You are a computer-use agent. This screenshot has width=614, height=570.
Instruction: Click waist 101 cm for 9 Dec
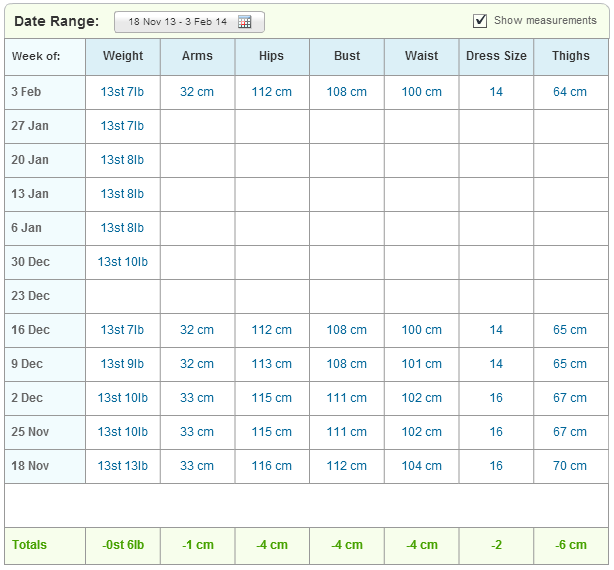(x=422, y=364)
